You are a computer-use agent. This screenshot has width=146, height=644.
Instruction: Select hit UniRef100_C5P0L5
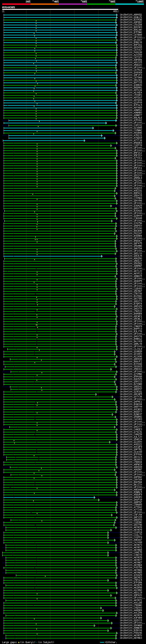coord(131,580)
